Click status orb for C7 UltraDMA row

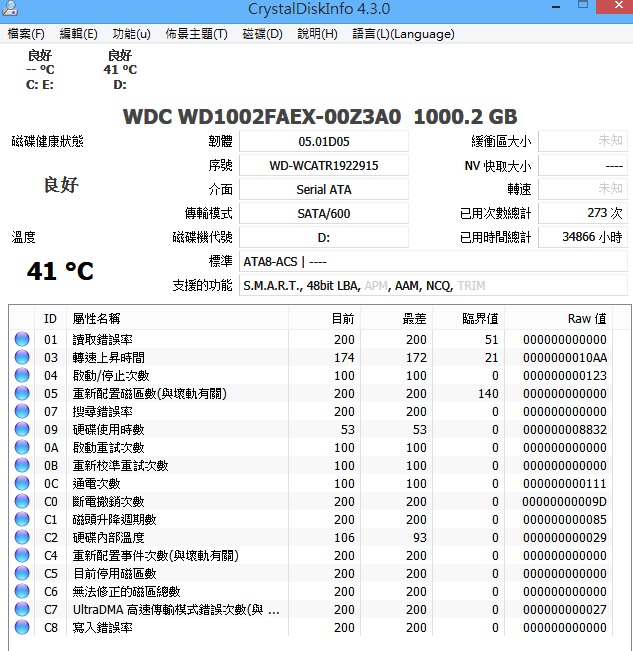[22, 609]
